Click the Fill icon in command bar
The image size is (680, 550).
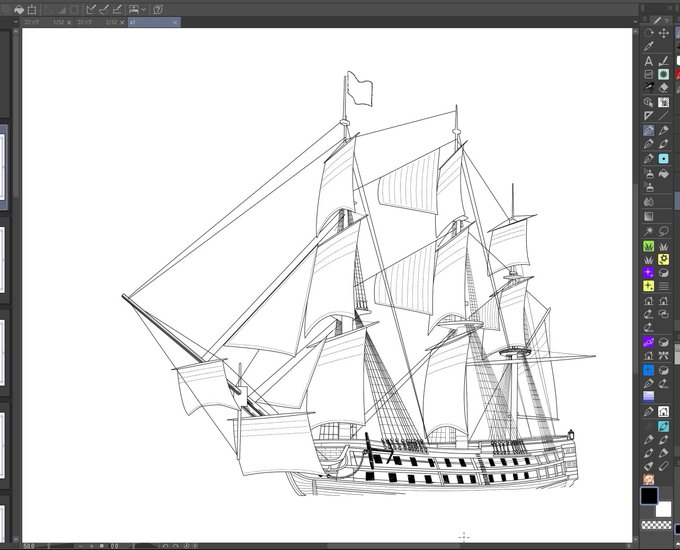pyautogui.click(x=19, y=9)
